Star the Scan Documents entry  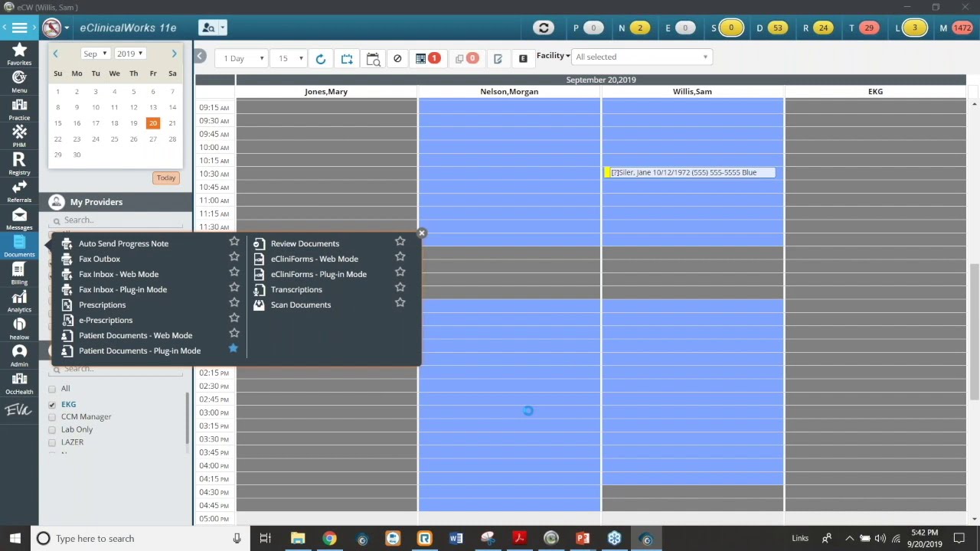(400, 302)
